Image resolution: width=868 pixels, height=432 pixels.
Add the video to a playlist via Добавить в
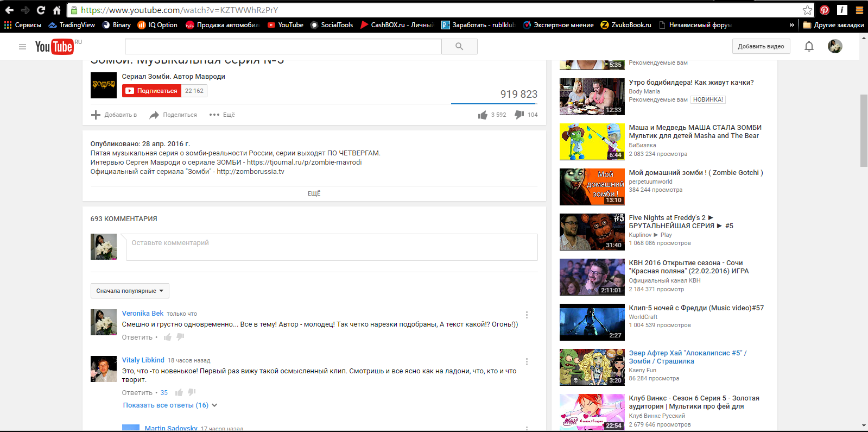pyautogui.click(x=114, y=115)
